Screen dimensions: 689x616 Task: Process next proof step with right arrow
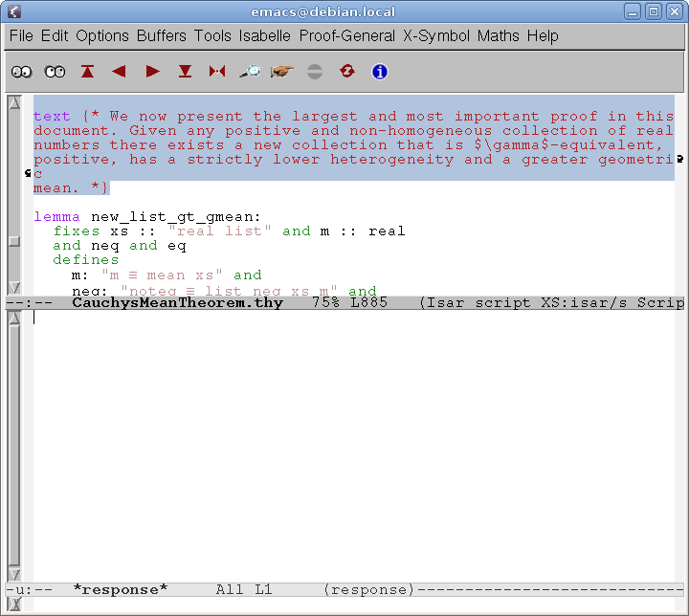coord(152,72)
